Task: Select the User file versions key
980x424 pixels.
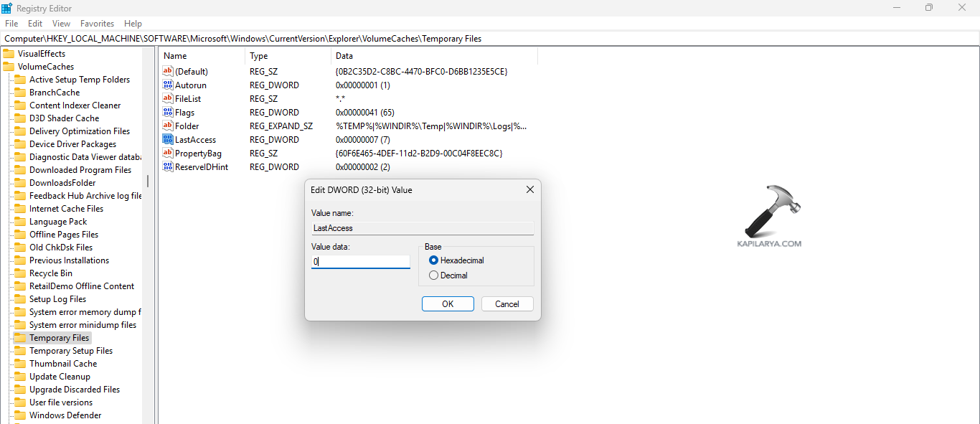Action: click(x=61, y=402)
